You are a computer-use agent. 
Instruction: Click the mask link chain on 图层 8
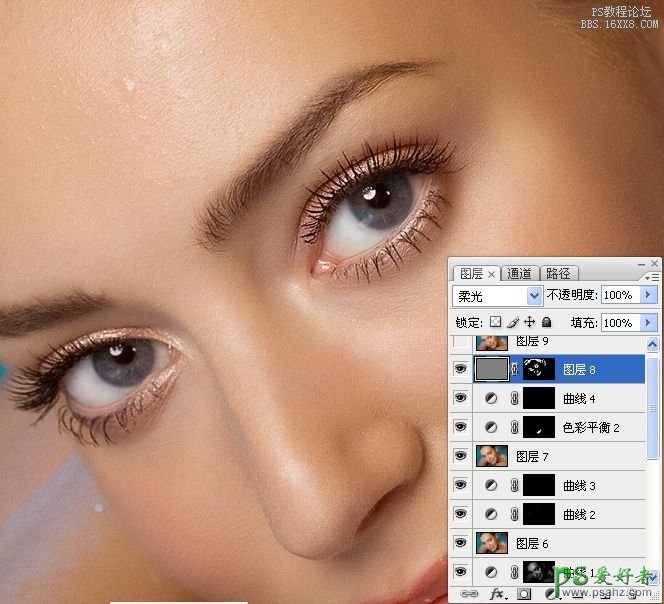(515, 369)
